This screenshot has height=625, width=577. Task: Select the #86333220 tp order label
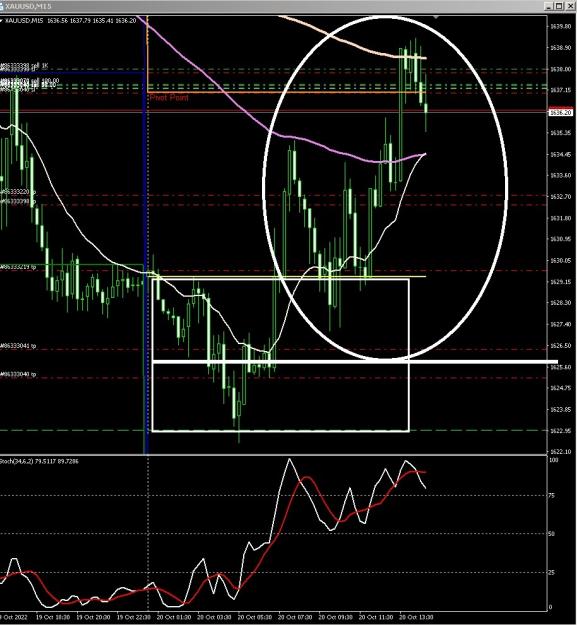pyautogui.click(x=18, y=192)
